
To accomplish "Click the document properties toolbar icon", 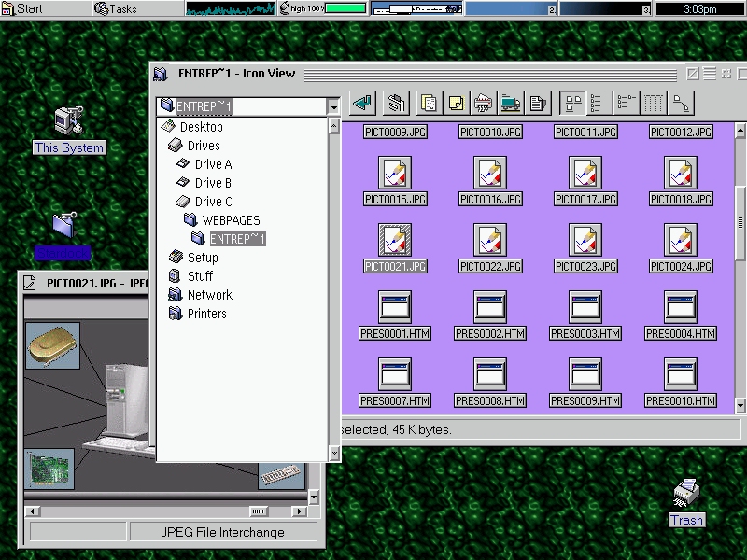I will point(538,103).
